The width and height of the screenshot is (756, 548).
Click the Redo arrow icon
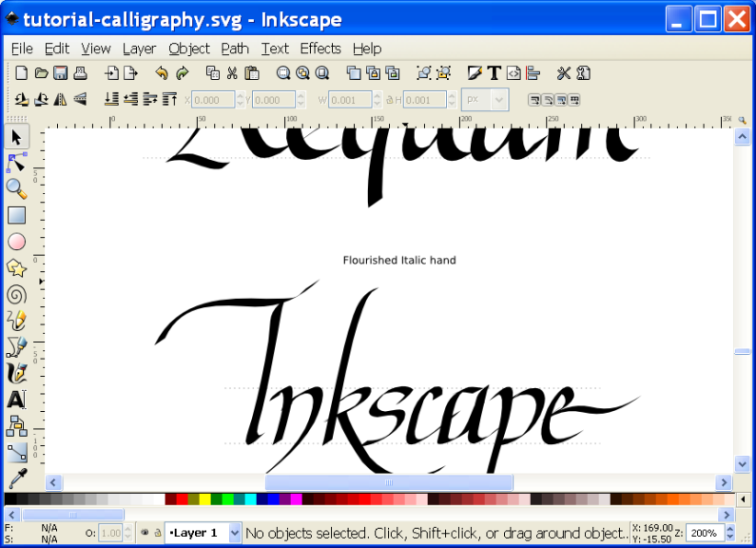183,73
